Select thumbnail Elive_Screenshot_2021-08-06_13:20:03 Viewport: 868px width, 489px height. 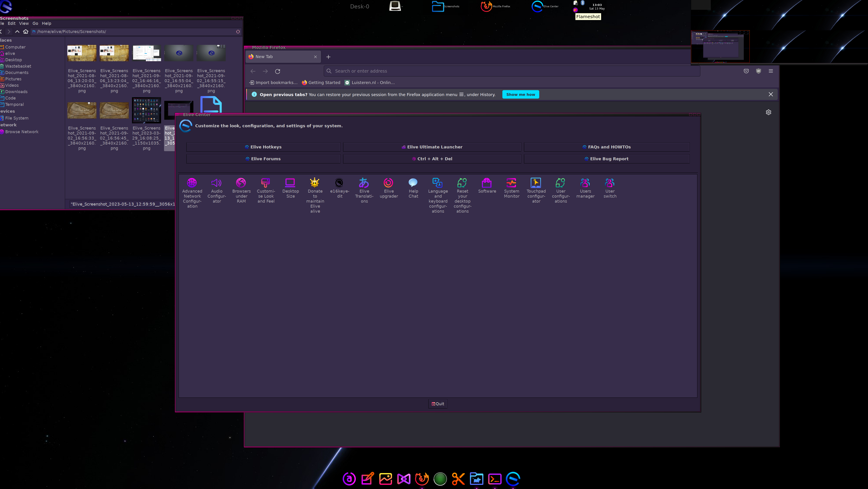[x=81, y=53]
